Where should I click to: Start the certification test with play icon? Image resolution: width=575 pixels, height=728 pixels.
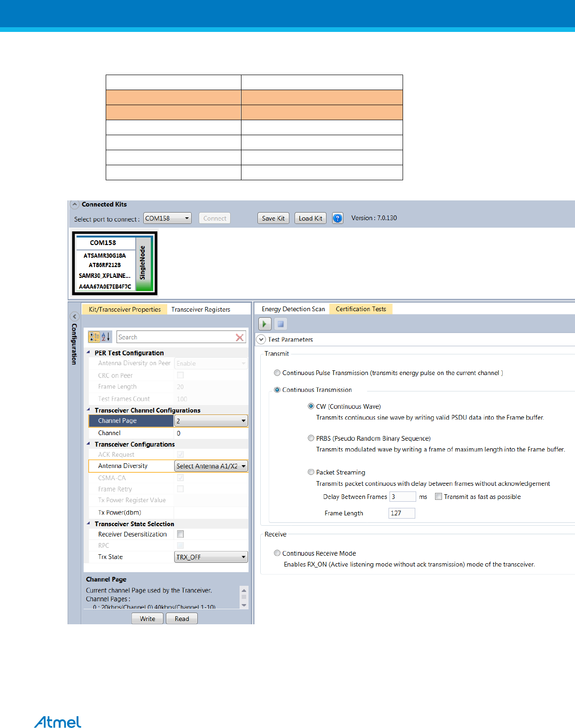(x=264, y=323)
